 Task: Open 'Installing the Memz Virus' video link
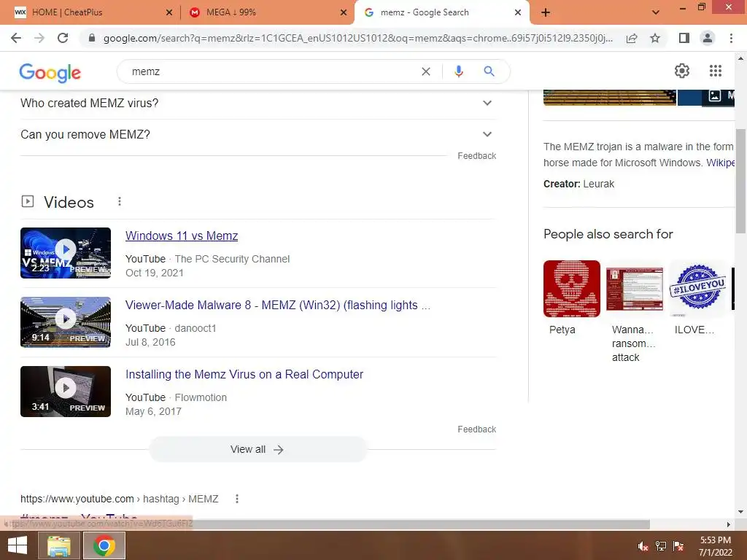tap(244, 374)
